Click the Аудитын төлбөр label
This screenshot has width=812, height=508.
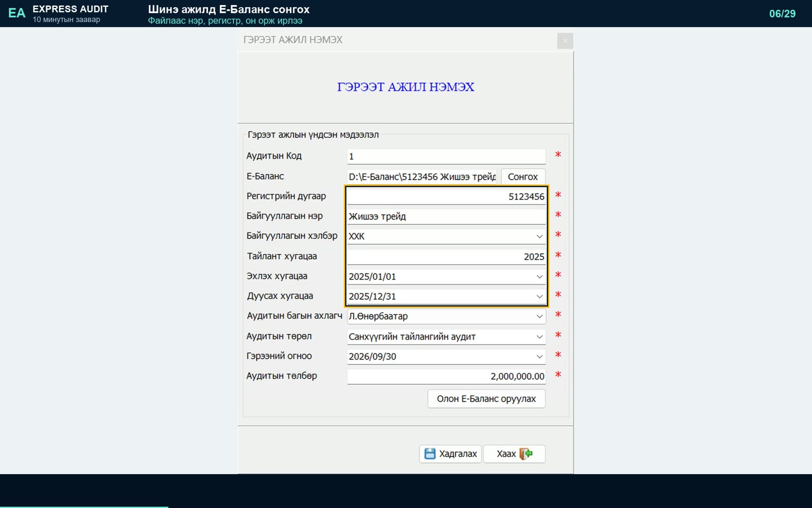tap(281, 376)
